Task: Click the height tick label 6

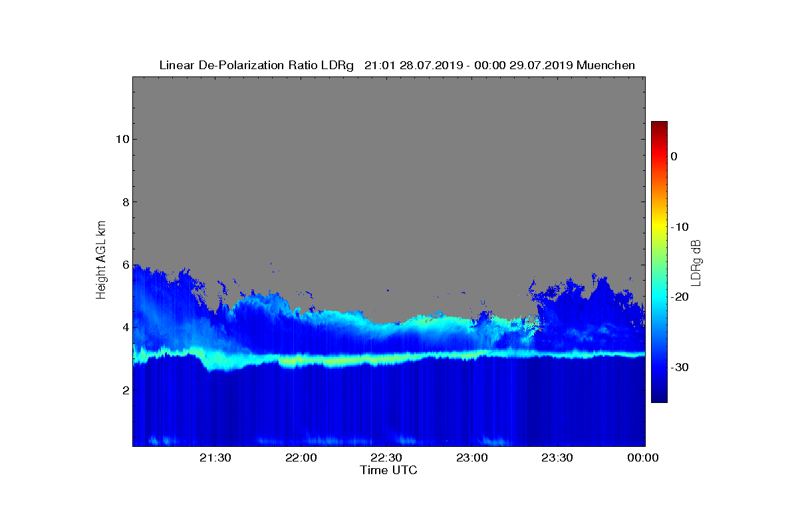Action: [124, 265]
